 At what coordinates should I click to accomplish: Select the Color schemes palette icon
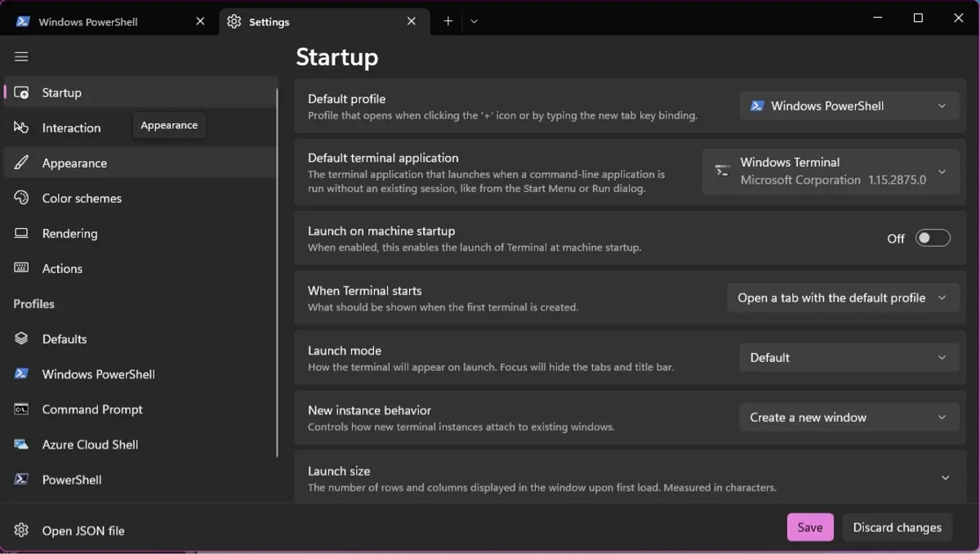[21, 199]
